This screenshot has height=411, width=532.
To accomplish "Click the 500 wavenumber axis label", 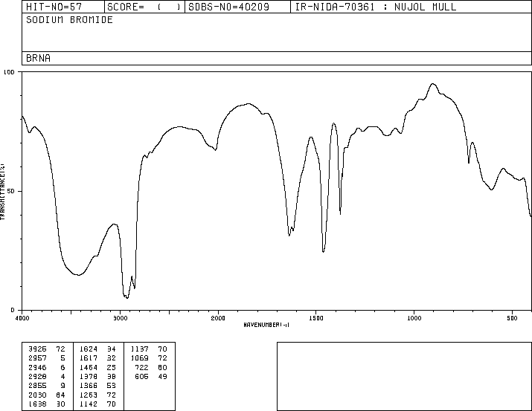I will pos(512,318).
